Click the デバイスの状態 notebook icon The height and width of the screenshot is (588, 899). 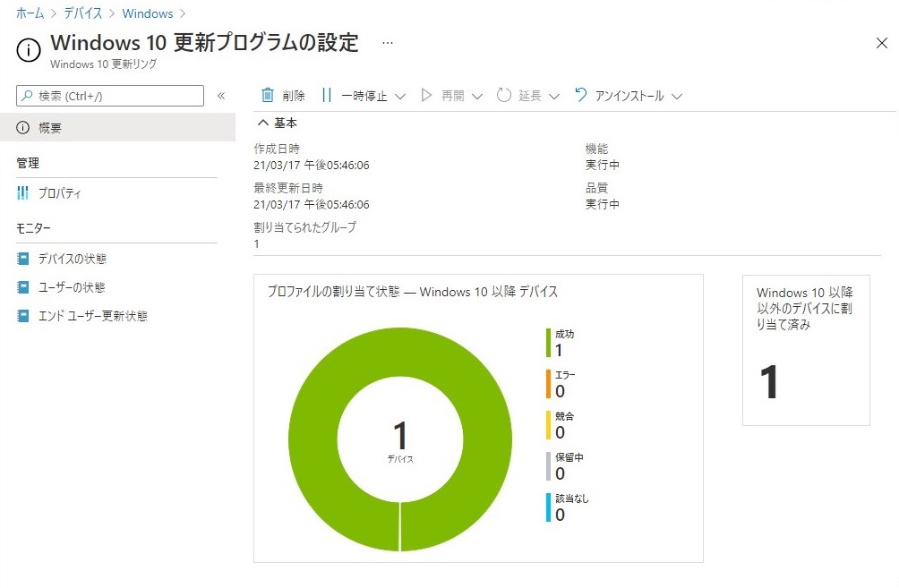(x=23, y=259)
